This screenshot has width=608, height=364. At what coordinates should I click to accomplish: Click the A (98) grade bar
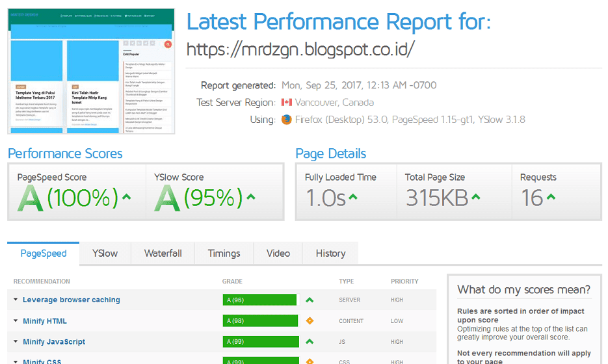point(261,320)
